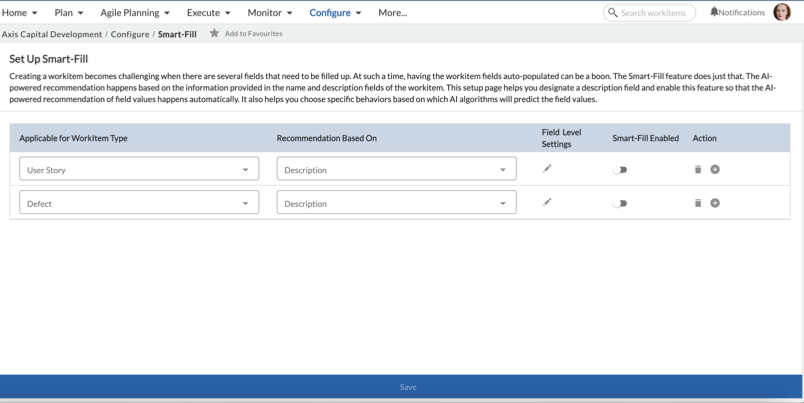804x403 pixels.
Task: Click the More... menu item
Action: pos(393,13)
